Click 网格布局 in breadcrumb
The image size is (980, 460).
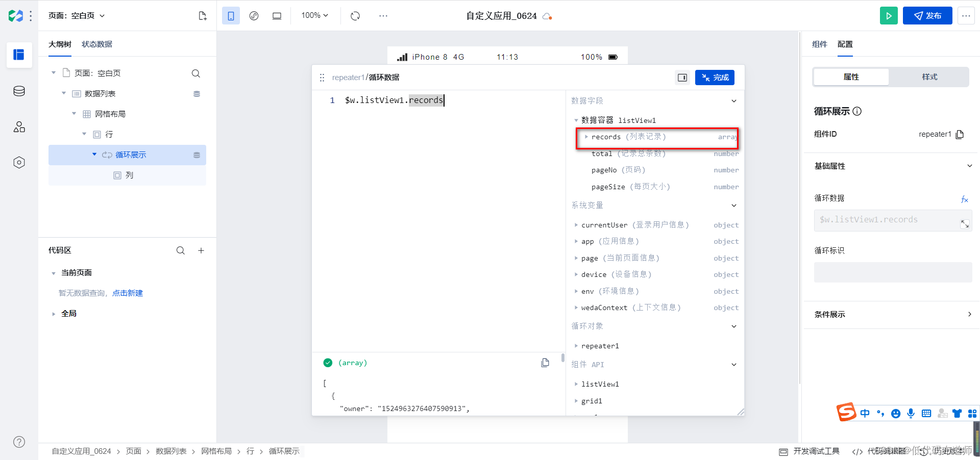[216, 451]
